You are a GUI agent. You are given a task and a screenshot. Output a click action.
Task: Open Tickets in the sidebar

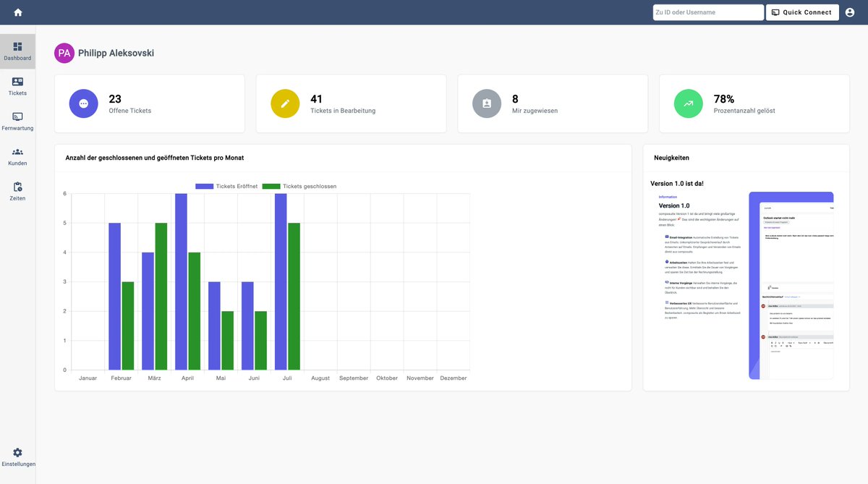17,87
